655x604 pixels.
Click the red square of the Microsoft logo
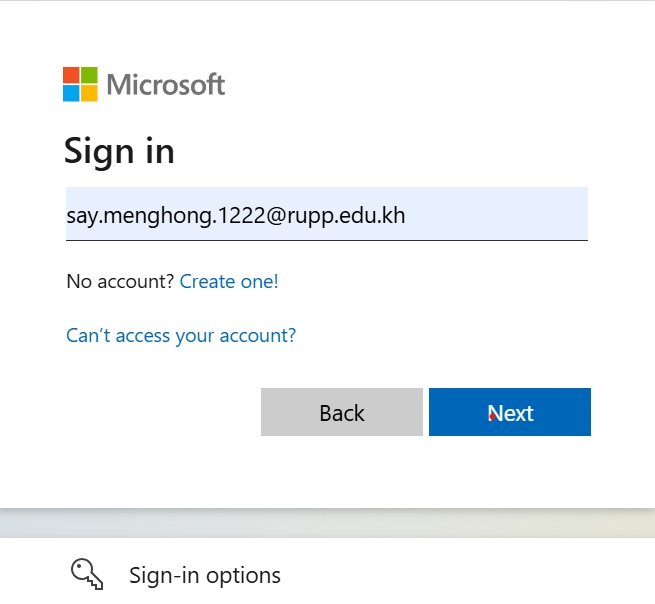(x=71, y=75)
